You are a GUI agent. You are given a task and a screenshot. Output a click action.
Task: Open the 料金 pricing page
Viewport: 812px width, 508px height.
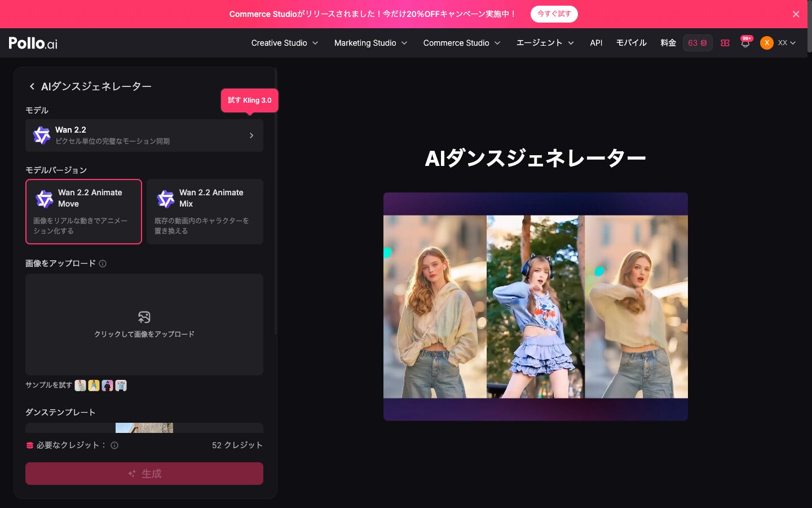pos(668,43)
